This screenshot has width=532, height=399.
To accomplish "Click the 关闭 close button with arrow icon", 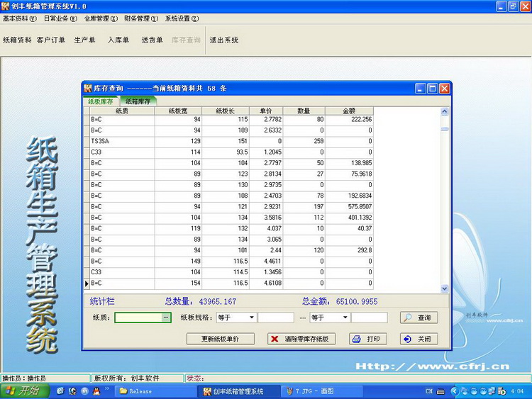I will coord(419,339).
